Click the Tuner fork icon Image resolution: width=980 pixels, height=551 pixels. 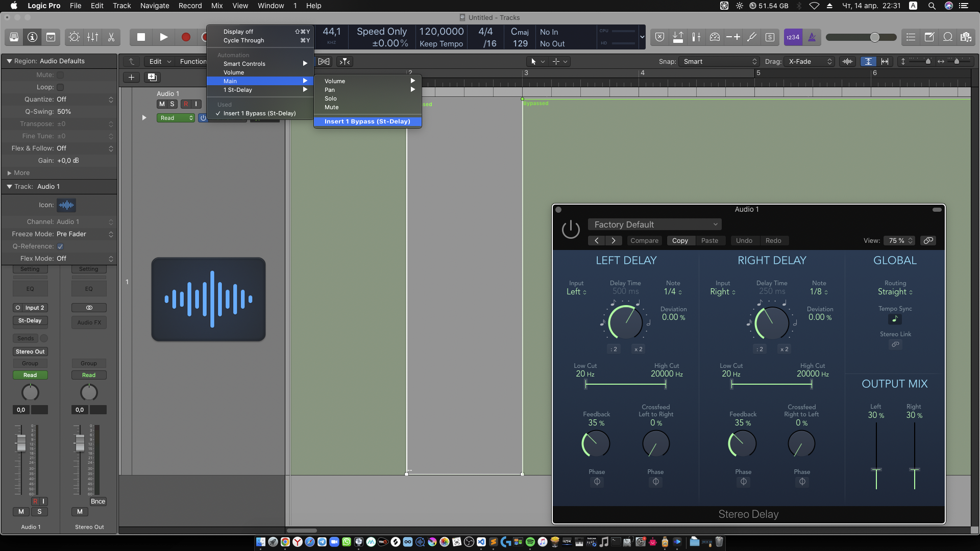[751, 37]
